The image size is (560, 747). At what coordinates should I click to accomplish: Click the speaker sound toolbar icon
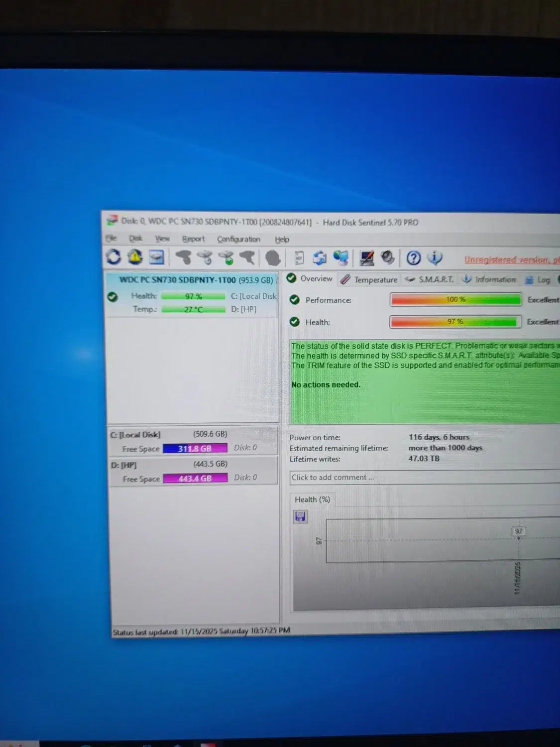pyautogui.click(x=387, y=258)
